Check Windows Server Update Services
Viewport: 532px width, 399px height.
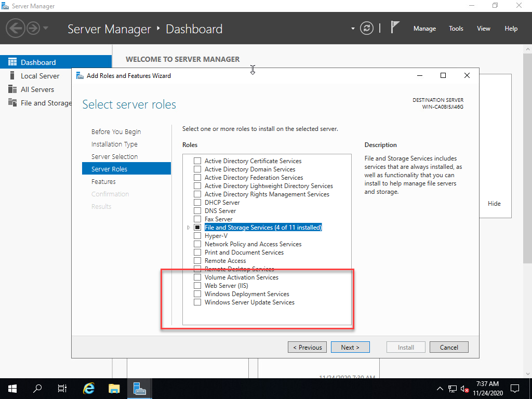[x=197, y=302]
